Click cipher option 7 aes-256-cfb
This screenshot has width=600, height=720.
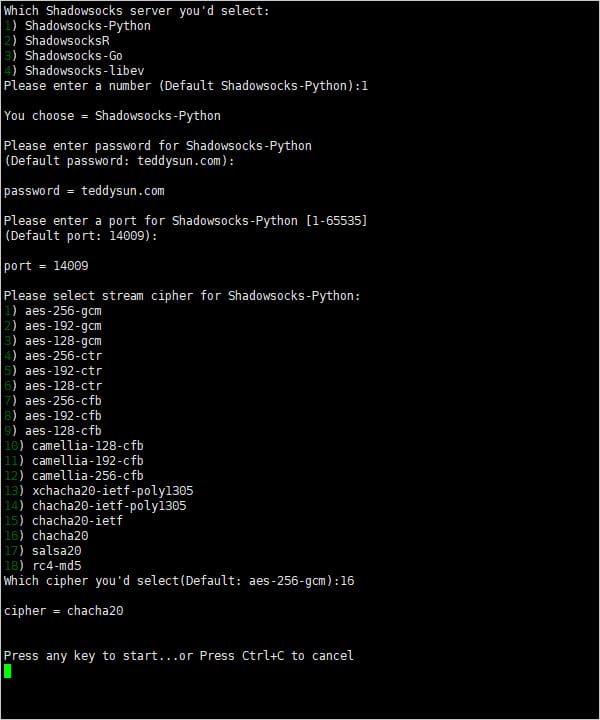click(x=56, y=401)
